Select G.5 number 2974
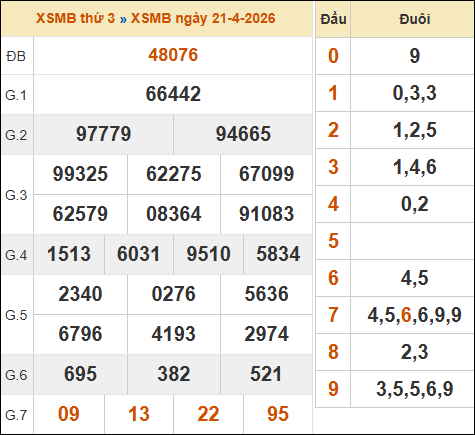 coord(267,334)
